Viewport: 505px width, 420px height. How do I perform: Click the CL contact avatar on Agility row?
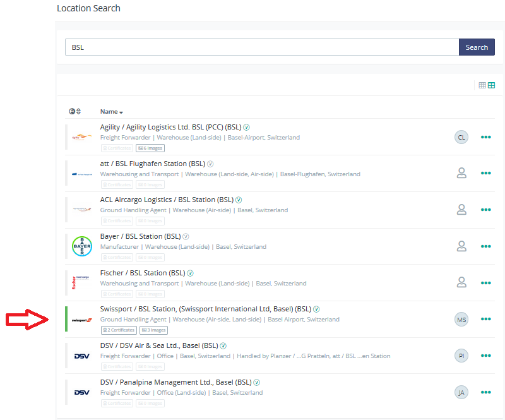point(461,137)
